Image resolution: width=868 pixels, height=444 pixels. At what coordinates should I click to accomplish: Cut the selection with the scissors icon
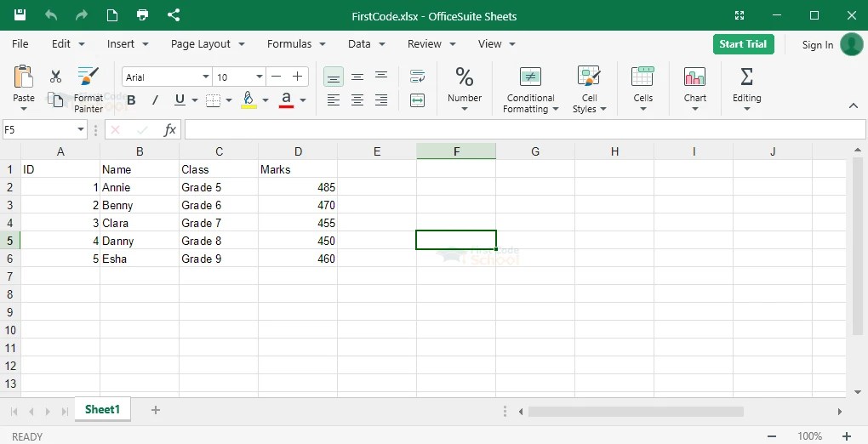pyautogui.click(x=55, y=76)
